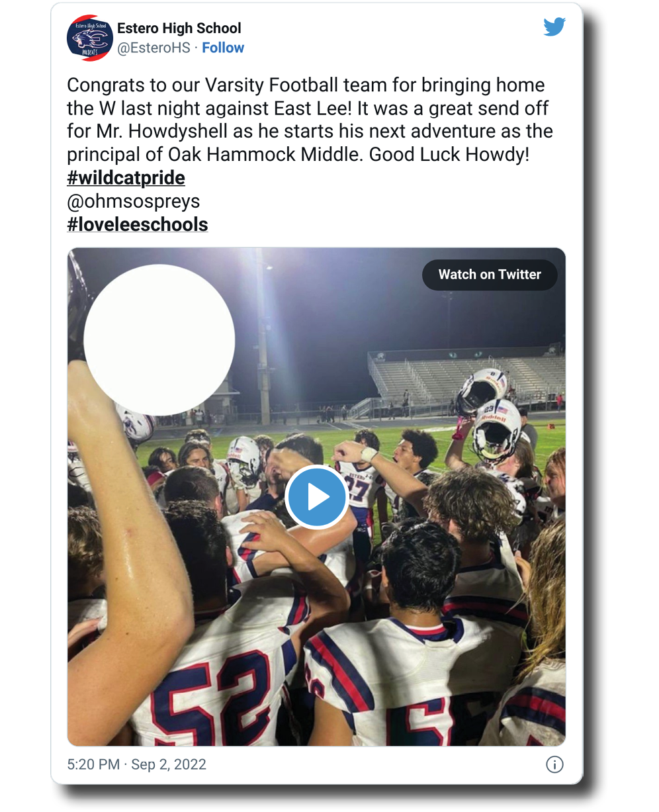Open the 5:20 PM · Sep 2, 2022 timestamp
659x812 pixels.
coord(137,764)
